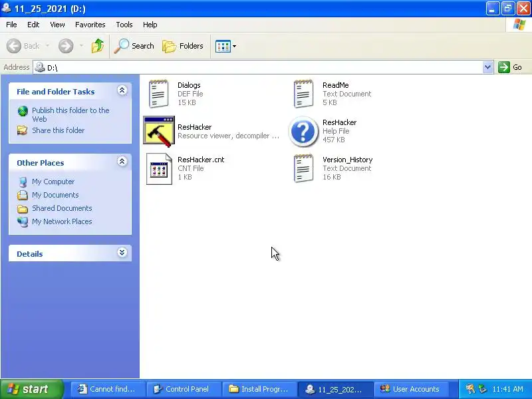Image resolution: width=532 pixels, height=399 pixels.
Task: Click the 11_25_202... taskbar button
Action: (x=335, y=389)
